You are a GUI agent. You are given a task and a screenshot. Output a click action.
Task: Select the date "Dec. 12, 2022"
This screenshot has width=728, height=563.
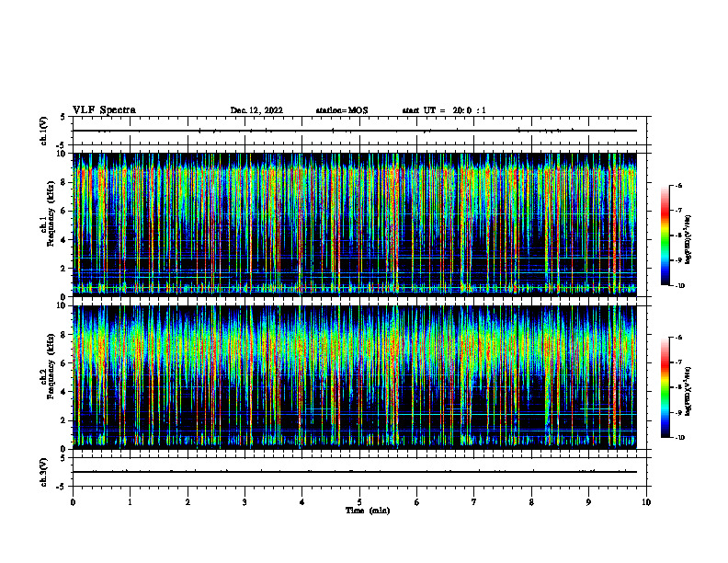pyautogui.click(x=256, y=110)
